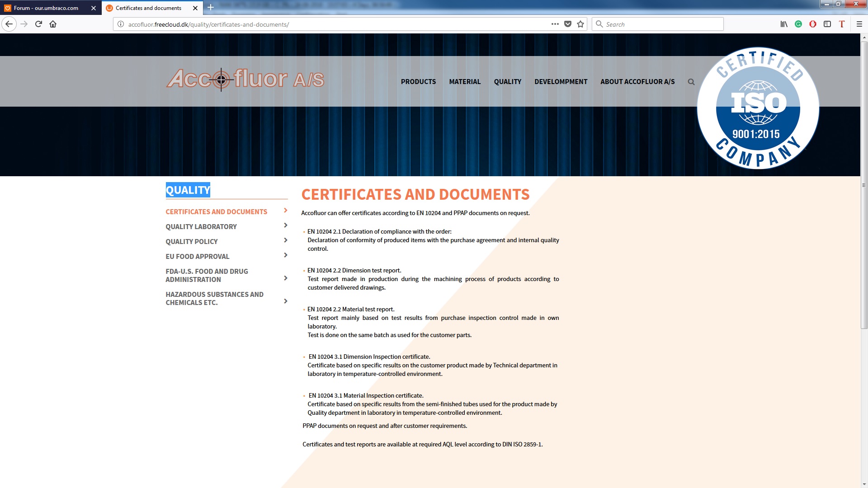Image resolution: width=868 pixels, height=488 pixels.
Task: Click the red T extension icon
Action: (x=842, y=24)
